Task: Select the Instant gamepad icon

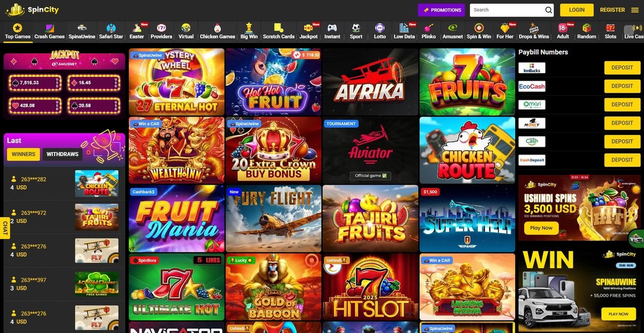Action: click(x=332, y=28)
